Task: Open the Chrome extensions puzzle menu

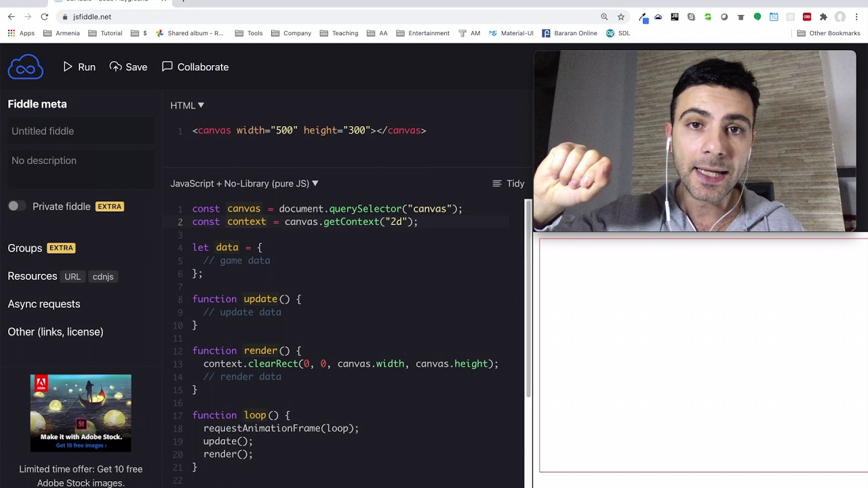Action: tap(823, 17)
